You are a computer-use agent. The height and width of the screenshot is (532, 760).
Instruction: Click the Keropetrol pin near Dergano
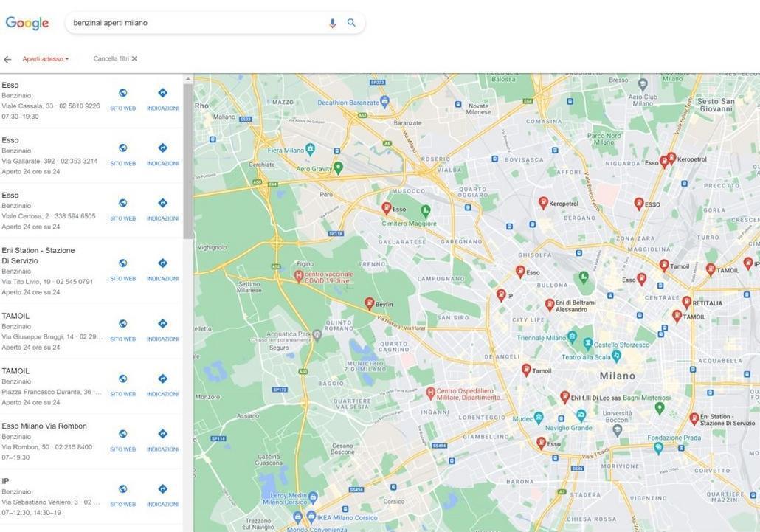tap(543, 202)
